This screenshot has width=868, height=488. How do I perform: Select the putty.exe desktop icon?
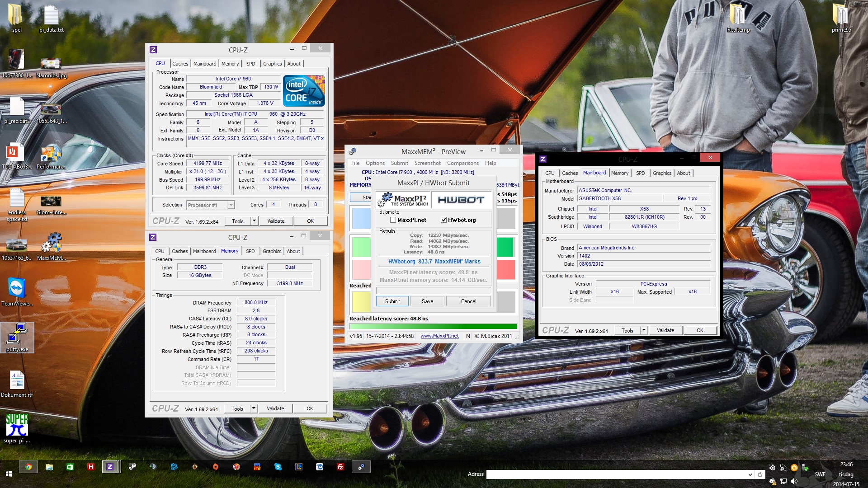[17, 337]
